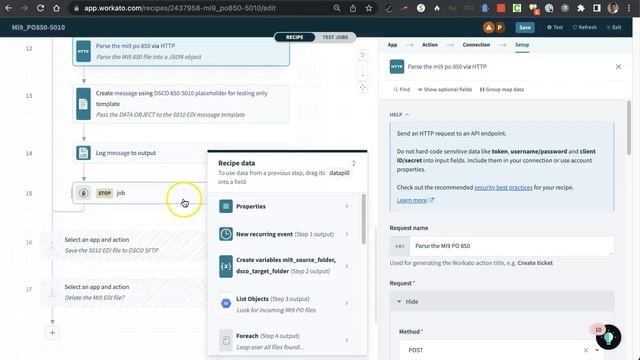Click the List Objects cloud storage icon
The height and width of the screenshot is (360, 640).
[x=226, y=304]
